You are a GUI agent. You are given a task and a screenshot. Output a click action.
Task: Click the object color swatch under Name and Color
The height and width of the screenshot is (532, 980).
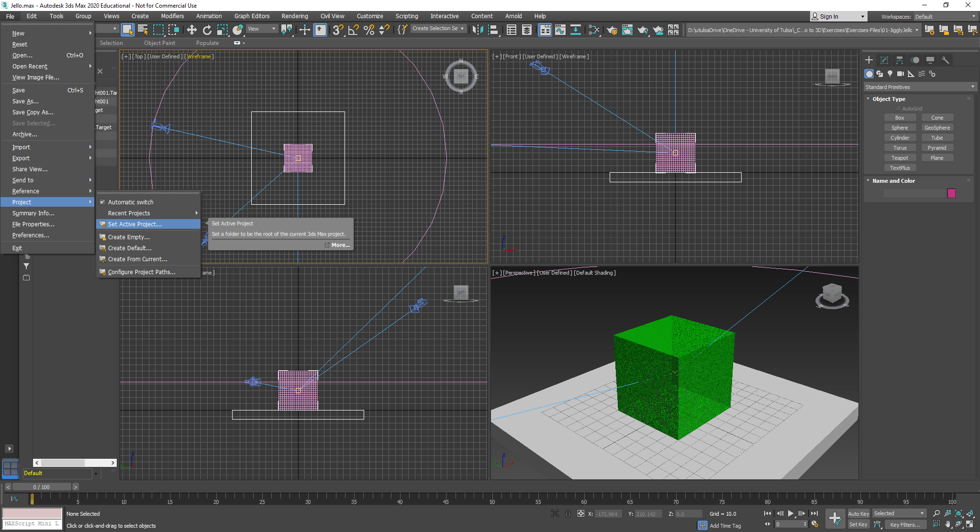coord(951,193)
